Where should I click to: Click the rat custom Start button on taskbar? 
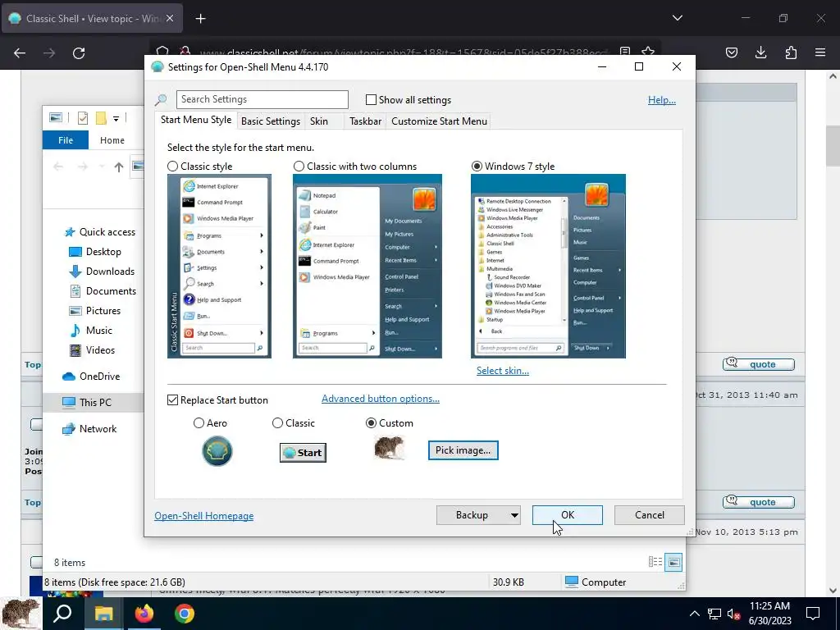pyautogui.click(x=21, y=614)
